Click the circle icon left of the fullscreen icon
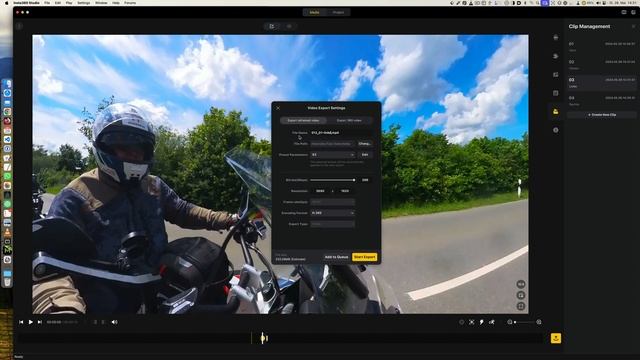 coord(462,322)
